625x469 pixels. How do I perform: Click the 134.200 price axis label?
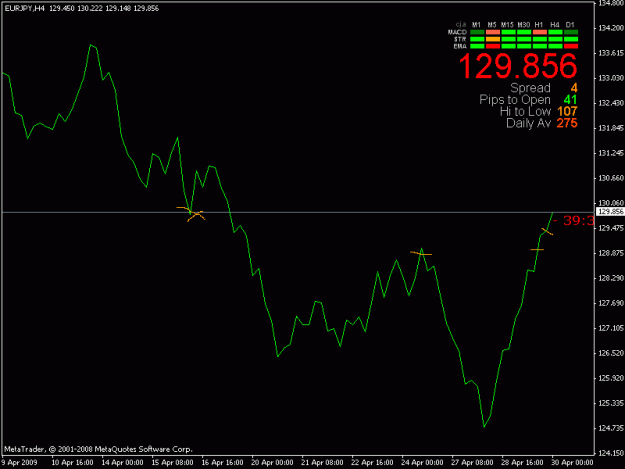coord(611,28)
